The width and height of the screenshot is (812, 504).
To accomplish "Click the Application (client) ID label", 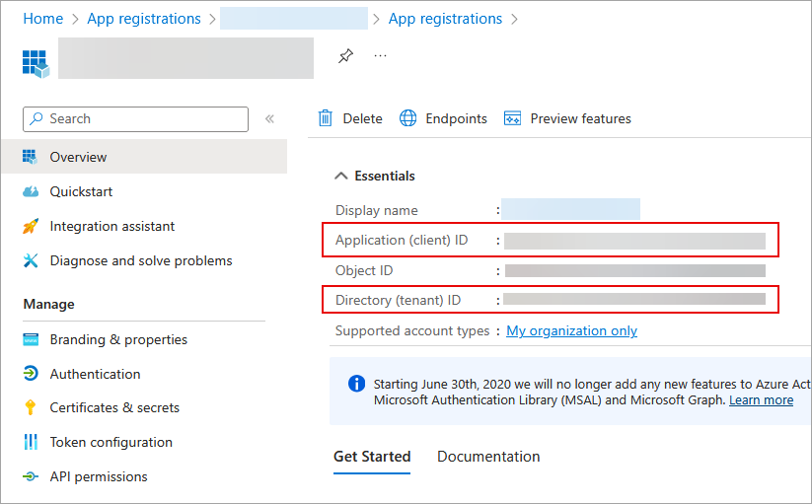I will tap(402, 240).
